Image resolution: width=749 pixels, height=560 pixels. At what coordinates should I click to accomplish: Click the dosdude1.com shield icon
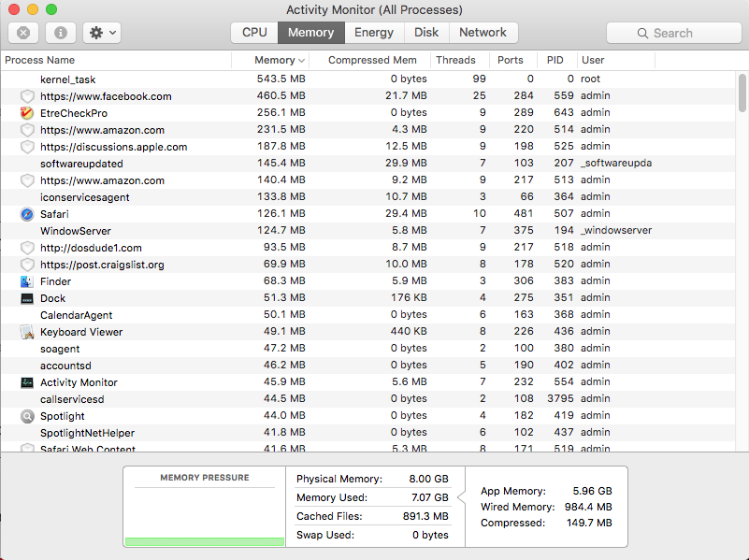[x=27, y=248]
